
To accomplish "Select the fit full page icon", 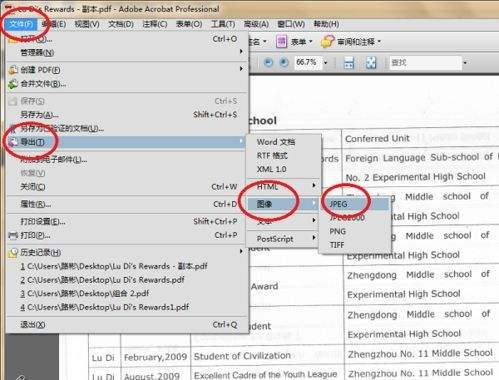I will (371, 62).
